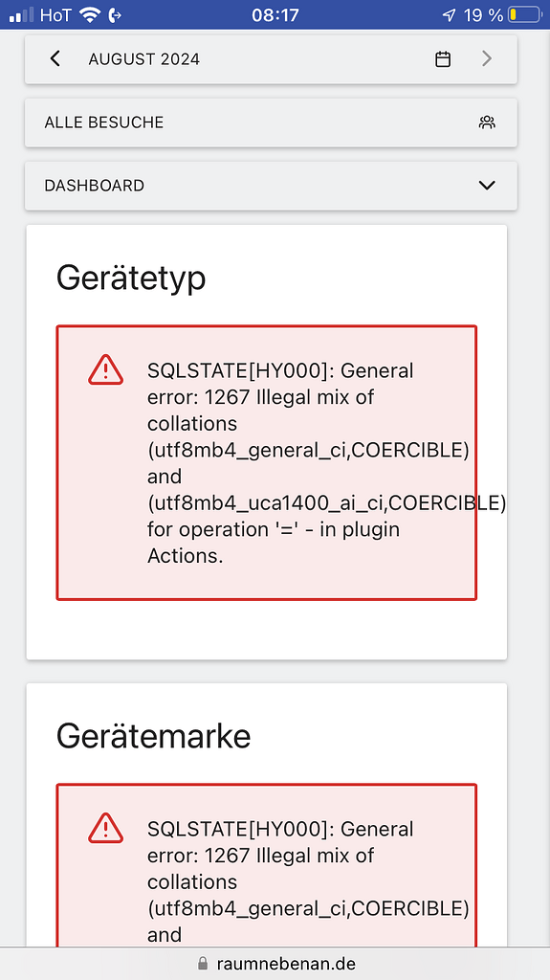Click the visitors segment people icon

[x=487, y=122]
